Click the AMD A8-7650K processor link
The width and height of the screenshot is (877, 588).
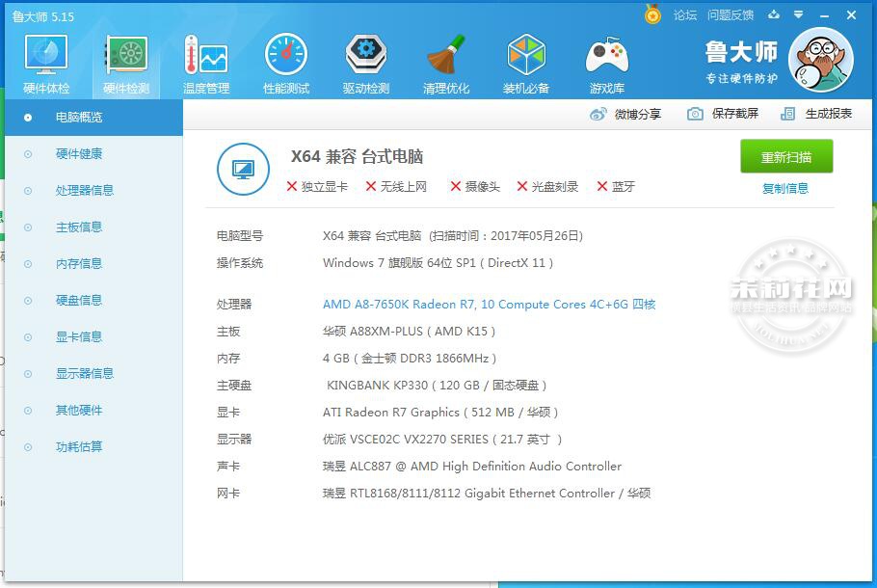tap(489, 305)
